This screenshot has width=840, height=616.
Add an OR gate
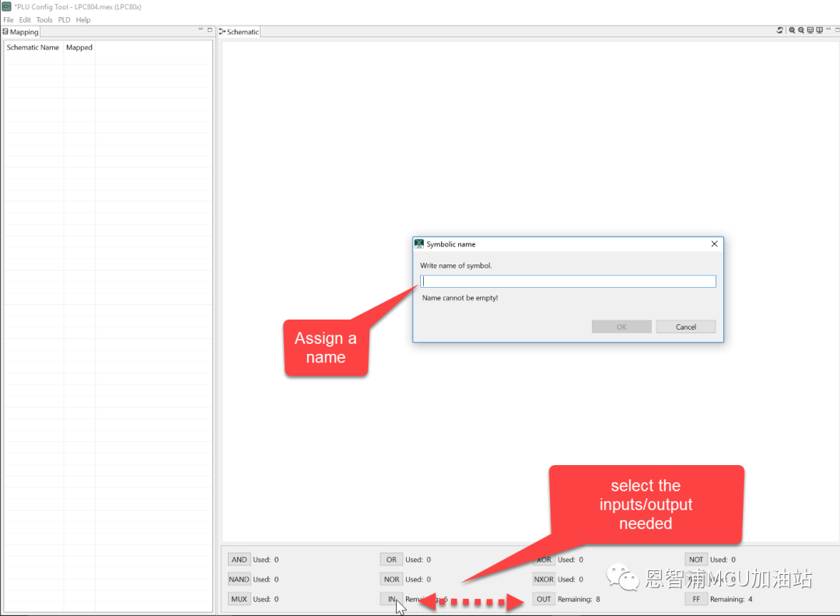391,559
